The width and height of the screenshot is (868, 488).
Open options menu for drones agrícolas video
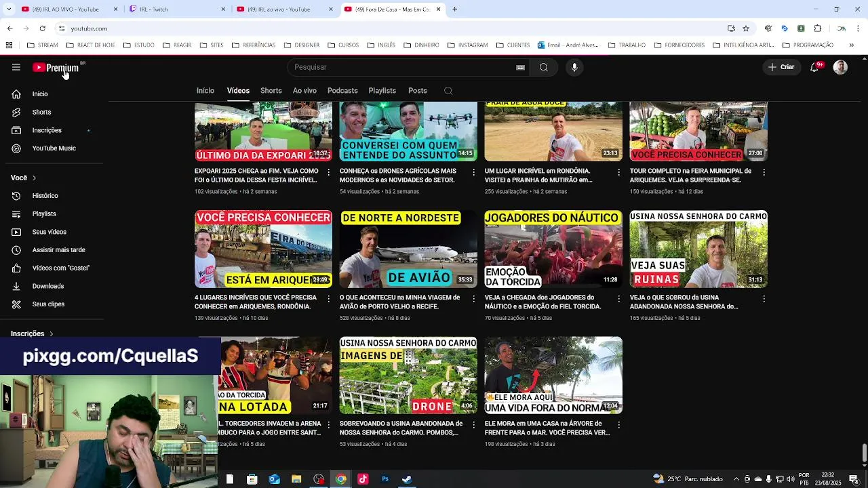(474, 172)
